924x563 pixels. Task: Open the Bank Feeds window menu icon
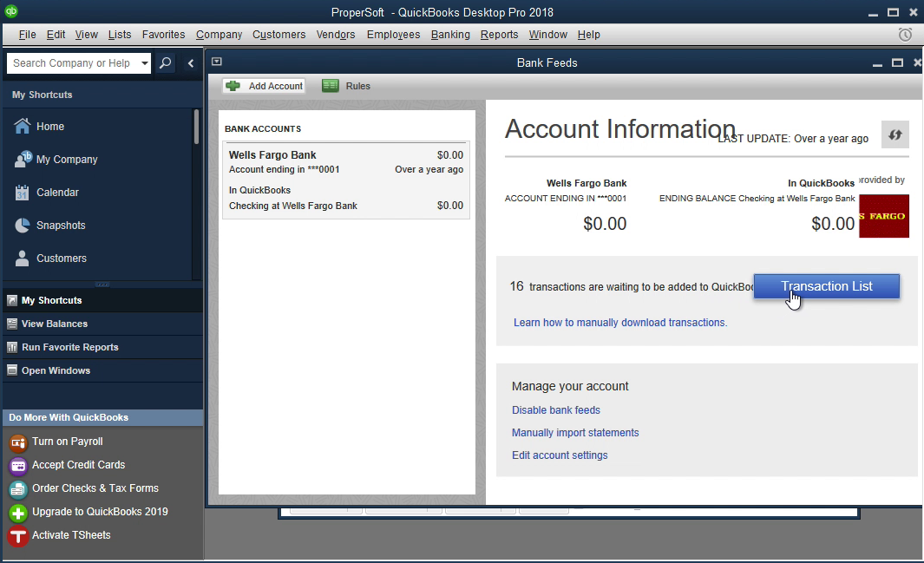point(217,62)
